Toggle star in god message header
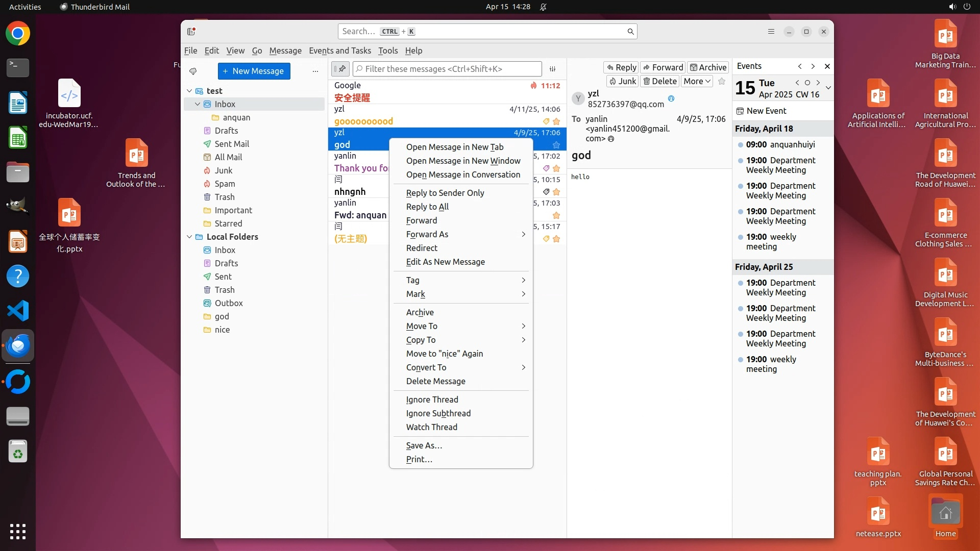The height and width of the screenshot is (551, 980). (721, 81)
